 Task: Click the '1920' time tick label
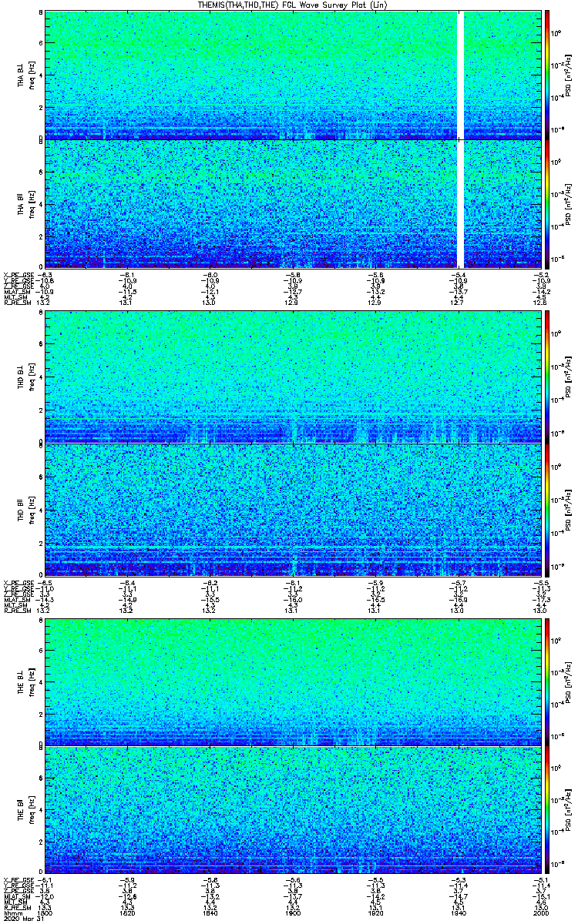point(375,913)
